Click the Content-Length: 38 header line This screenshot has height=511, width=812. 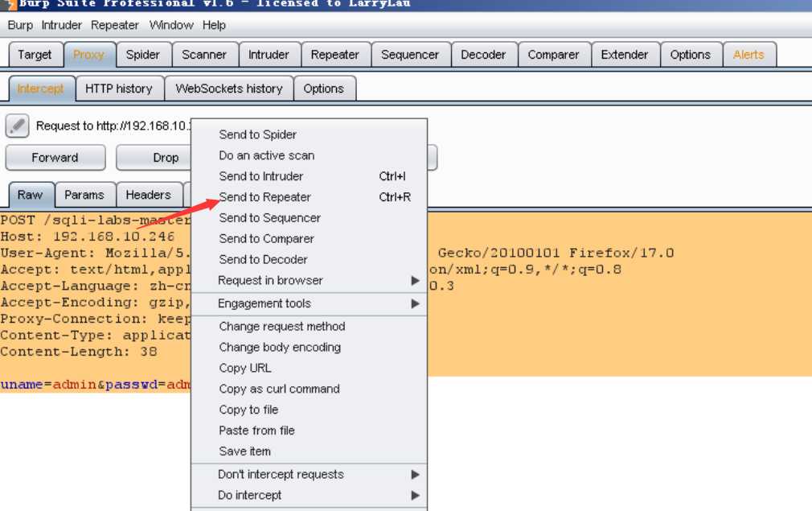pos(79,352)
